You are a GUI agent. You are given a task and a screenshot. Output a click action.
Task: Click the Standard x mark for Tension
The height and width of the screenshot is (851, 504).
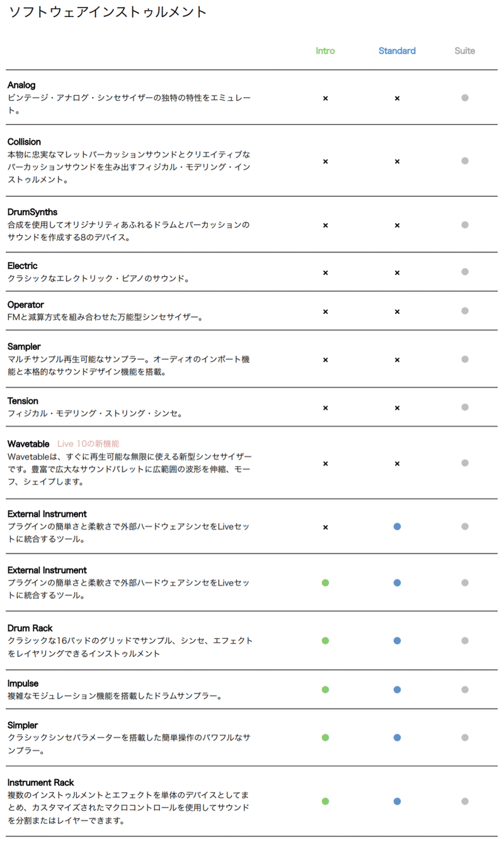coord(397,408)
